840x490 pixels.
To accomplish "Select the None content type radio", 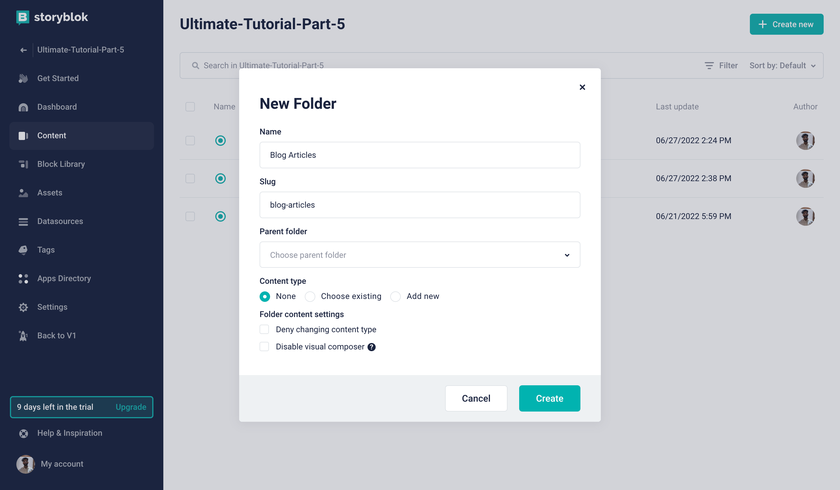I will [265, 296].
